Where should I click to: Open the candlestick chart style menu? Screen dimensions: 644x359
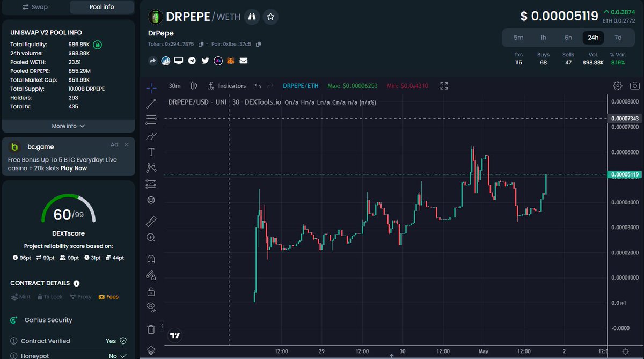pyautogui.click(x=194, y=86)
